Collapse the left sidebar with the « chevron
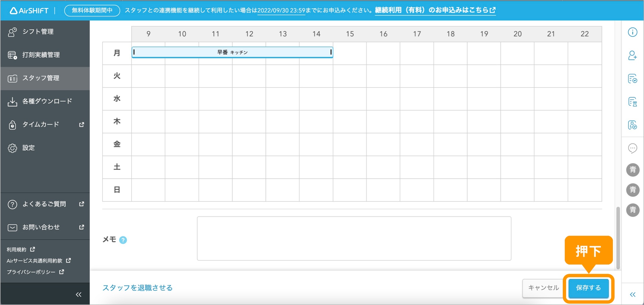644x305 pixels. [78, 294]
